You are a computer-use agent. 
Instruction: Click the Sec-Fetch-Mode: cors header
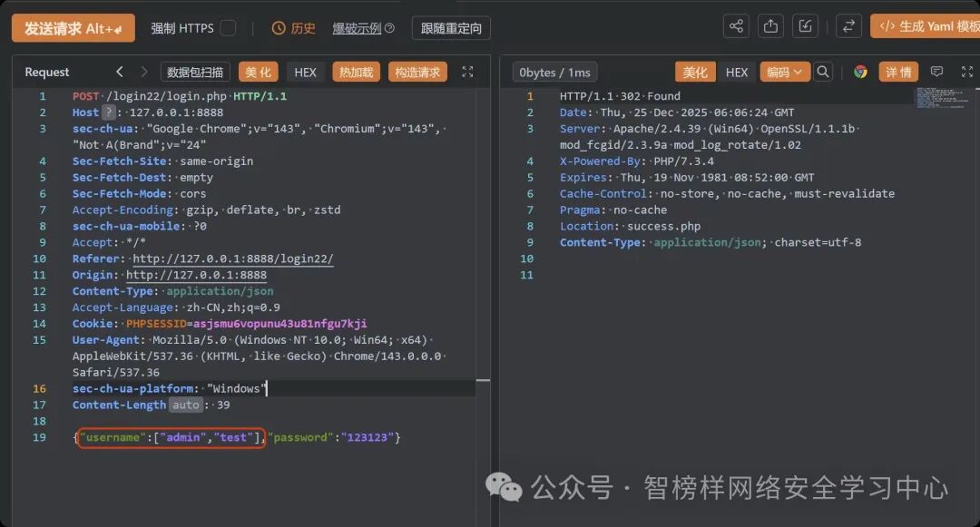click(139, 193)
